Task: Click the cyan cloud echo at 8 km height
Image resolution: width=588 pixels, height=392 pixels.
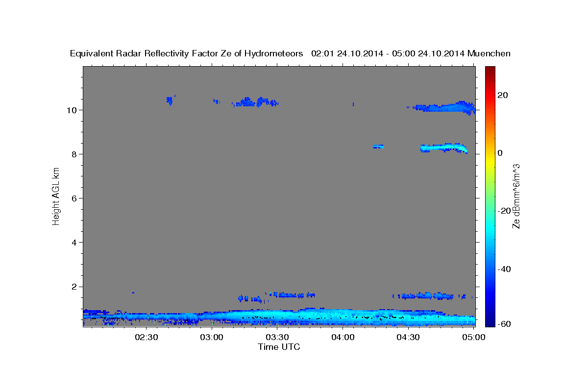Action: 443,147
